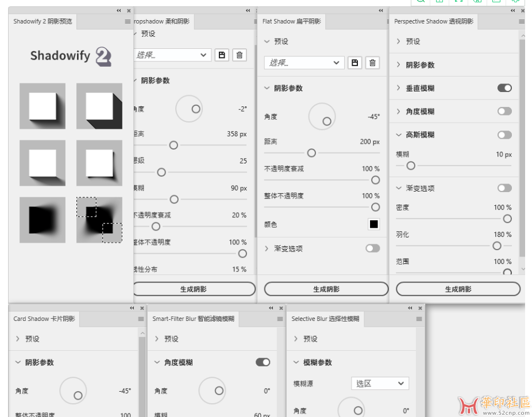
Task: Click the black 颜色 swatch in Flat Shadow
Action: point(373,224)
